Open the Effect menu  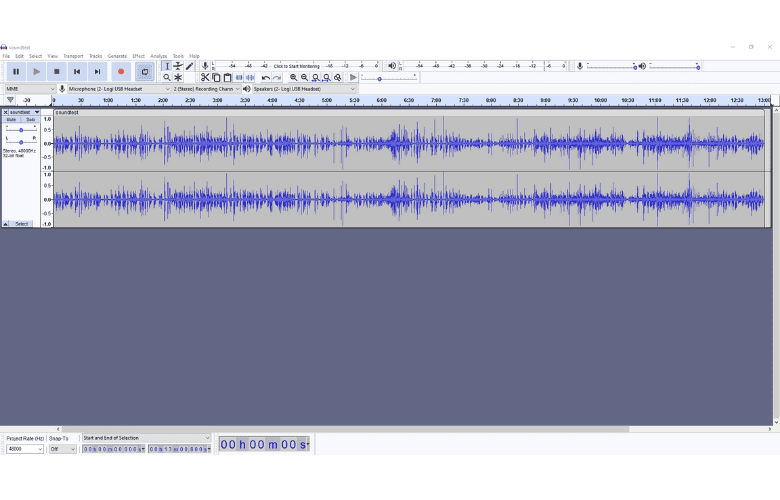pos(138,56)
